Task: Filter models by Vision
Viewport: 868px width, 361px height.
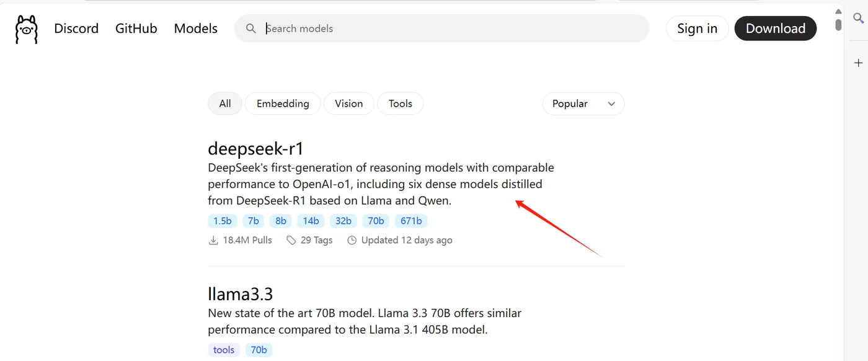Action: 349,104
